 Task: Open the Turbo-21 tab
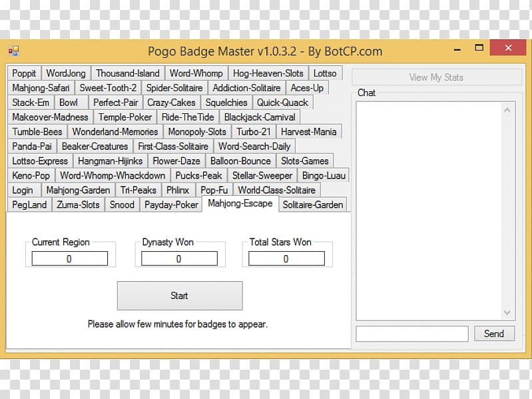point(254,132)
